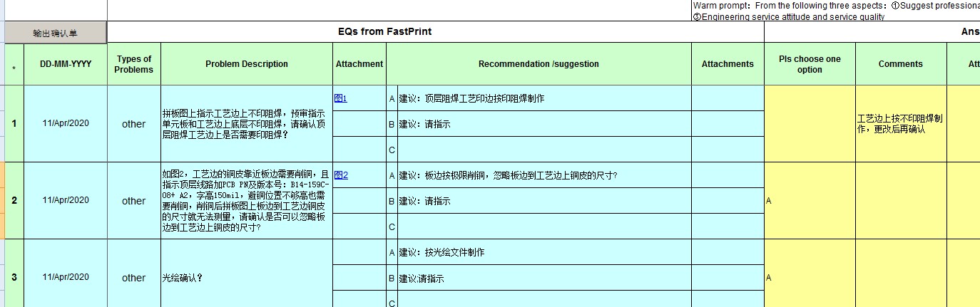Click row 1 date cell 11/Apr/2020
Screen dimensions: 980x307
coord(66,124)
